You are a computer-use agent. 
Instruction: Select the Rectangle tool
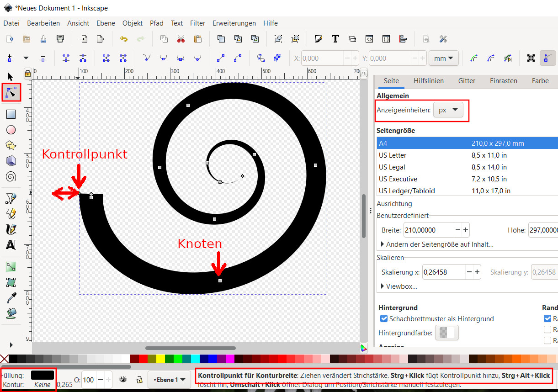point(11,114)
